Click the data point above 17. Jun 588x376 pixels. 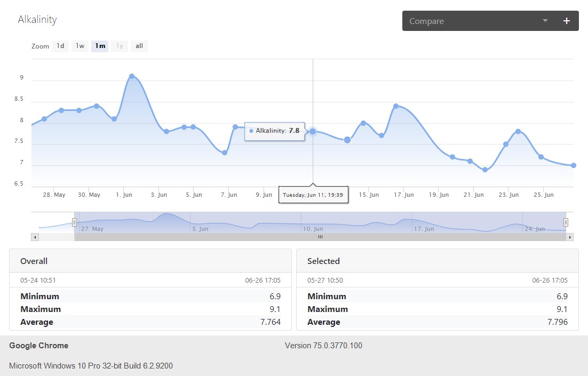click(x=395, y=107)
